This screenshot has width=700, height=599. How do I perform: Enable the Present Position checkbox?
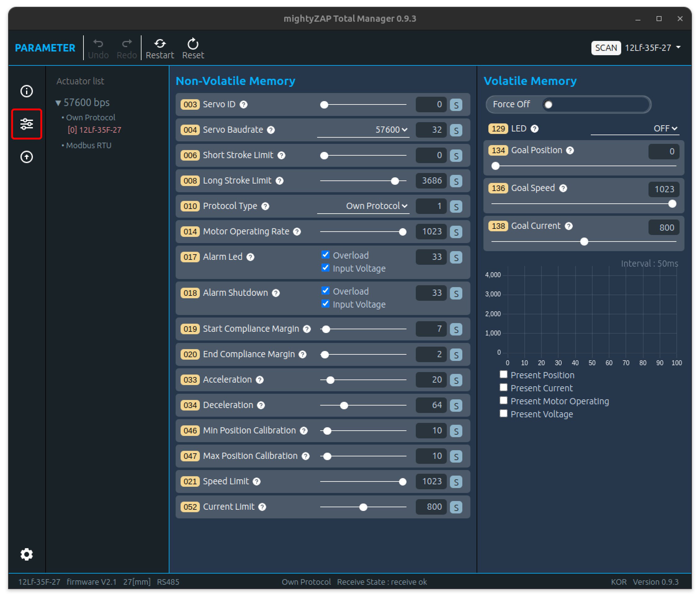(x=503, y=374)
